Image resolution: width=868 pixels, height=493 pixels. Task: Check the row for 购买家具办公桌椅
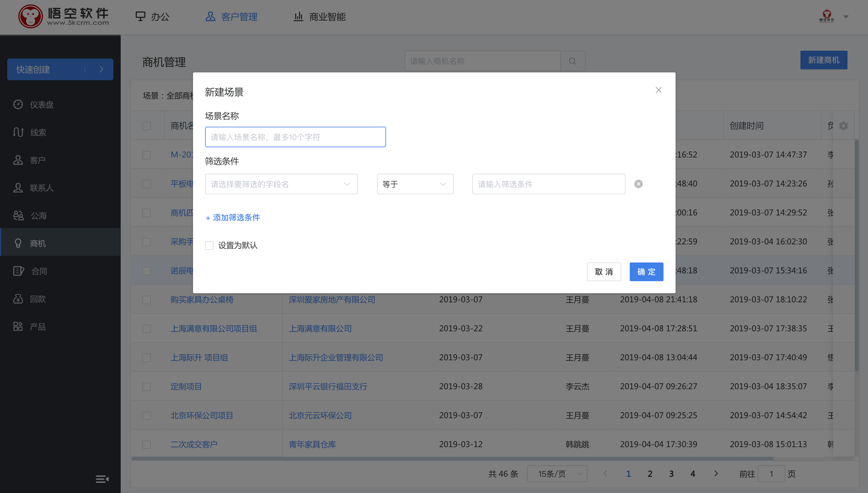pyautogui.click(x=147, y=300)
